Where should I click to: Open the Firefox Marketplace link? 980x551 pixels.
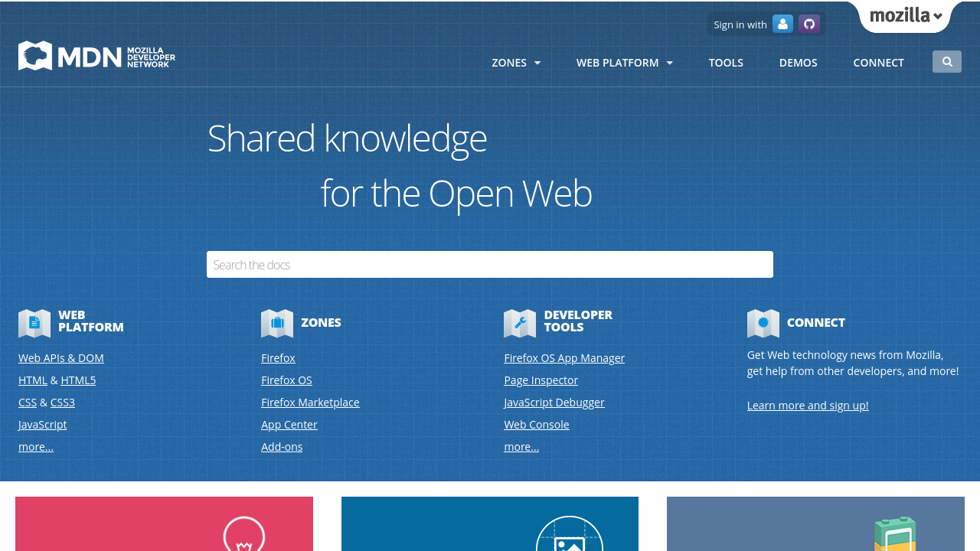coord(310,403)
